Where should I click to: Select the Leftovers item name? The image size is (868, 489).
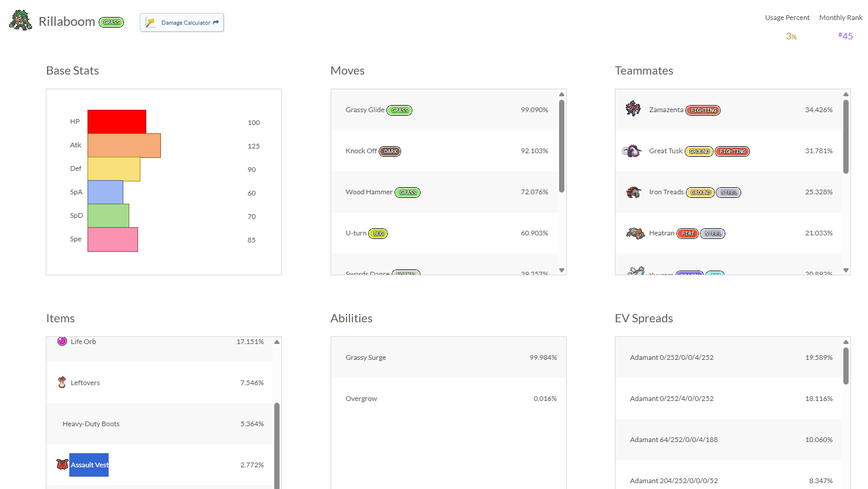(x=85, y=383)
